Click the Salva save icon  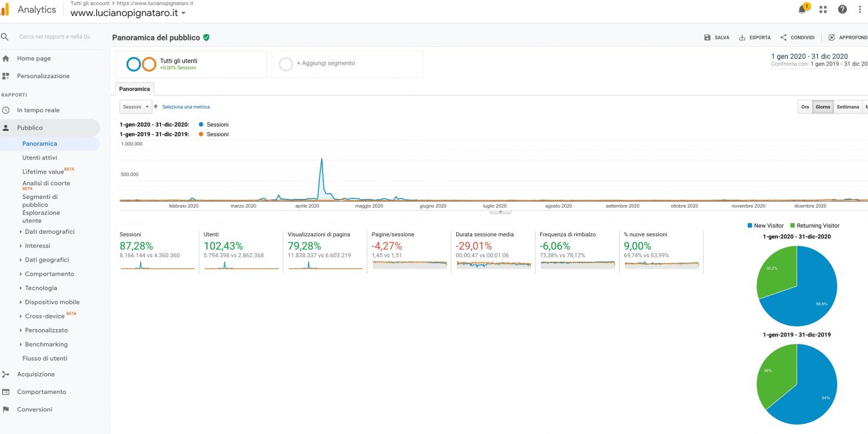(x=707, y=37)
